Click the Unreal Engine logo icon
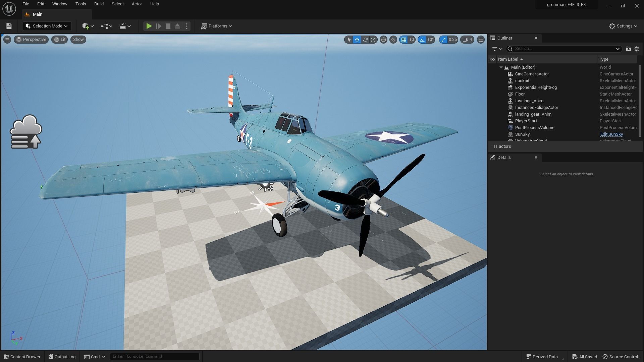 coord(9,9)
